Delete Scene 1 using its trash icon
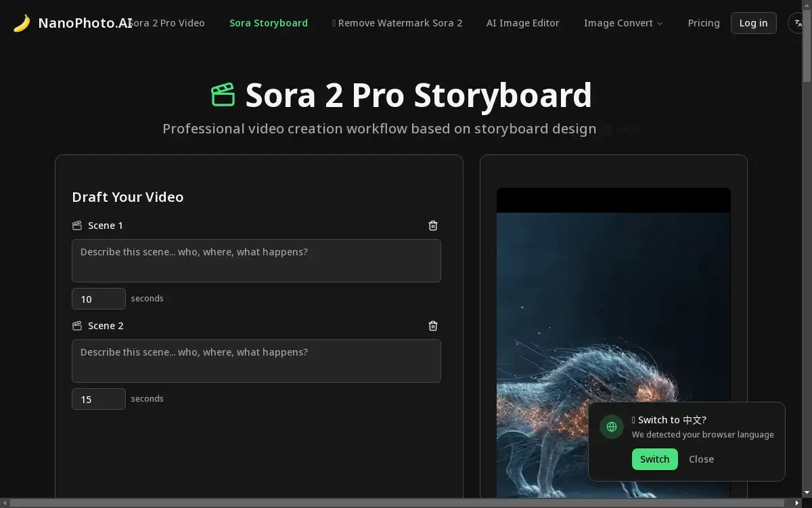Viewport: 812px width, 508px height. [433, 226]
